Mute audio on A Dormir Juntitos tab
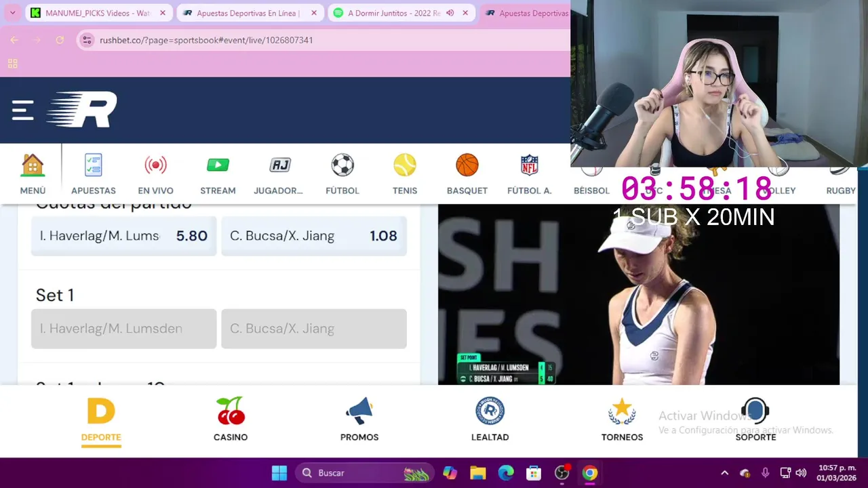This screenshot has height=488, width=868. [x=450, y=13]
